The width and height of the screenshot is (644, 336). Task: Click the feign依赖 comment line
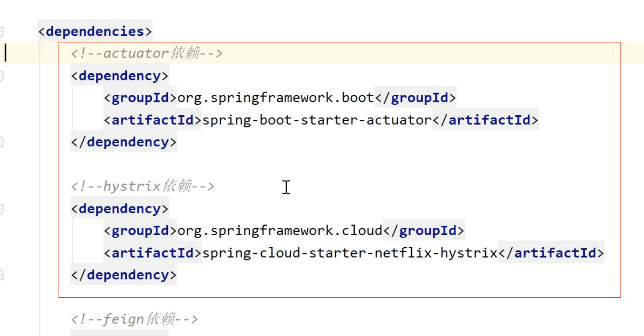click(x=134, y=319)
